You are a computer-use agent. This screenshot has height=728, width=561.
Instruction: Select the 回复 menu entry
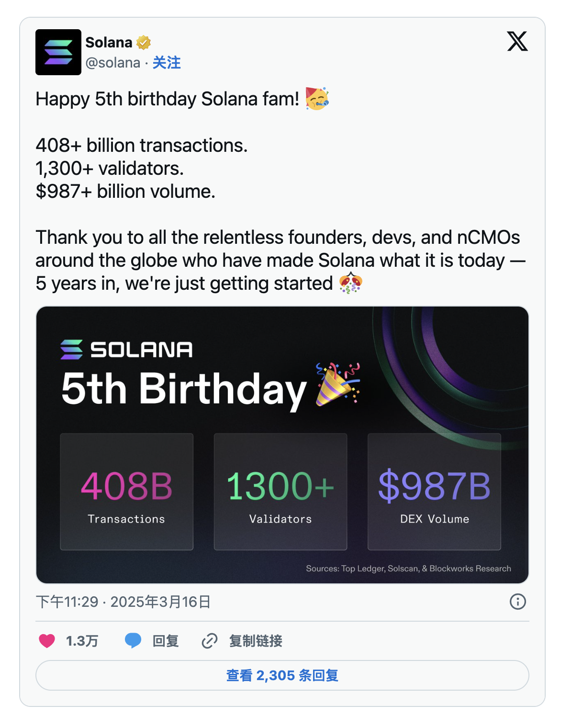click(x=166, y=641)
